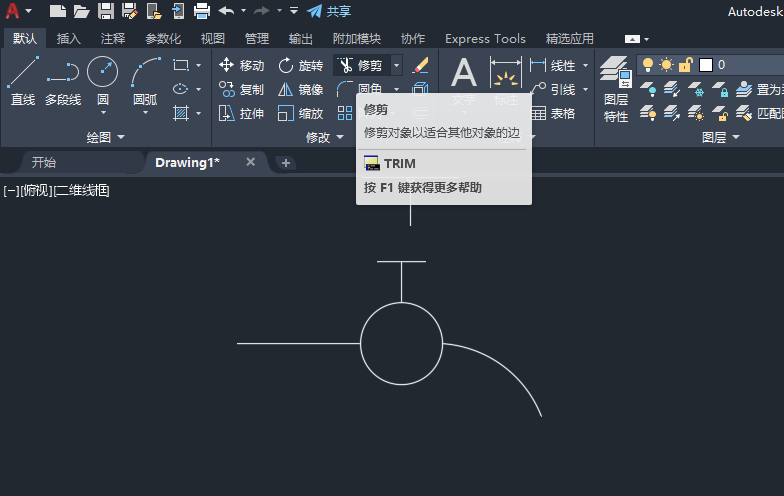Select the ellipse draw tool icon
This screenshot has height=496, width=784.
point(180,89)
